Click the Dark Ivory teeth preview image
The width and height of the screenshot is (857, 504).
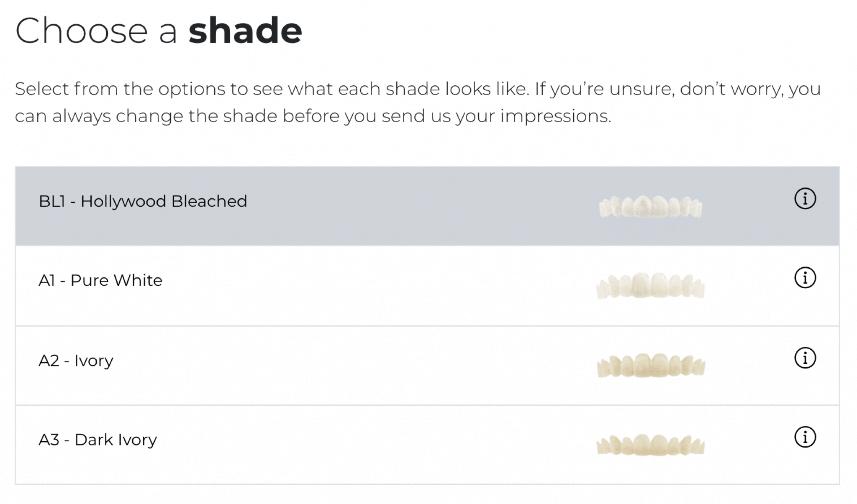click(x=651, y=445)
